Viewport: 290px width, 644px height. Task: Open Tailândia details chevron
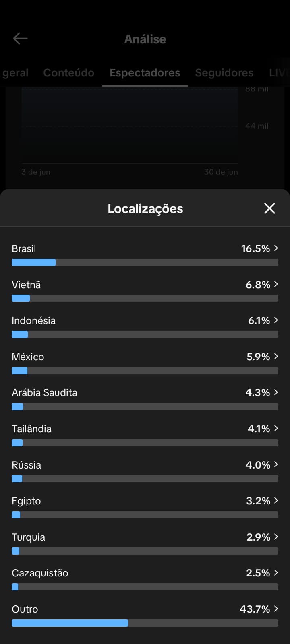tap(276, 429)
